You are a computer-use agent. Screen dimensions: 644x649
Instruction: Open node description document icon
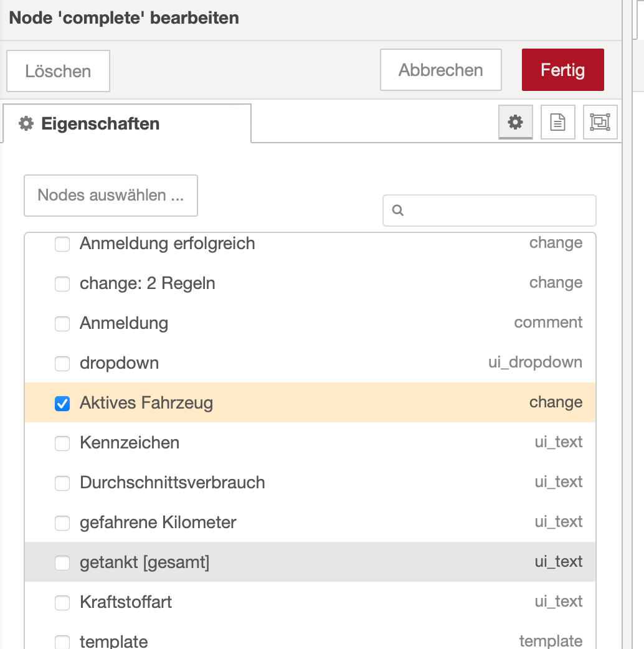[x=557, y=123]
